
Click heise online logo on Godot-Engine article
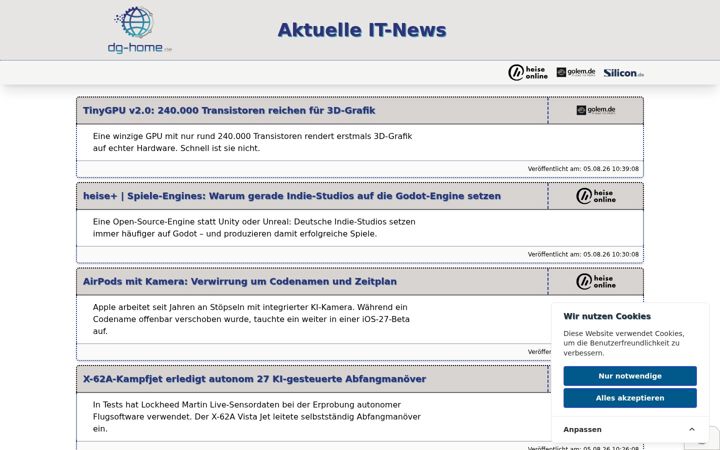tap(596, 196)
